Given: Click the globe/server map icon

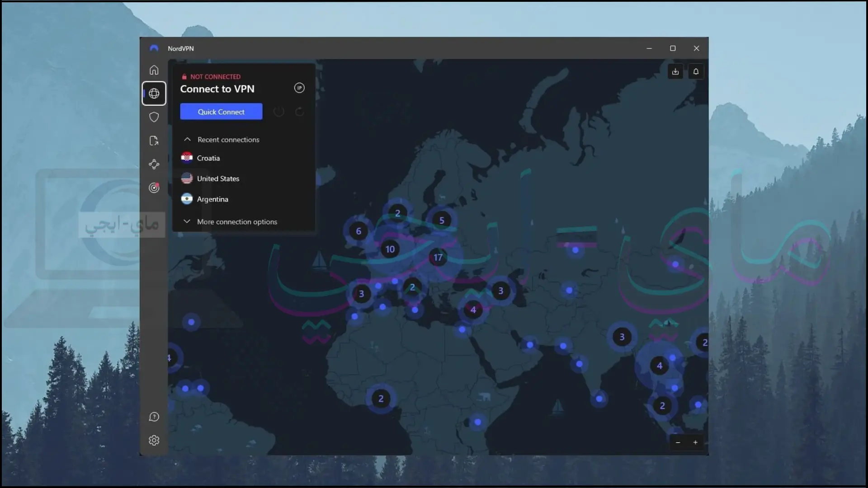Looking at the screenshot, I should click(x=154, y=94).
